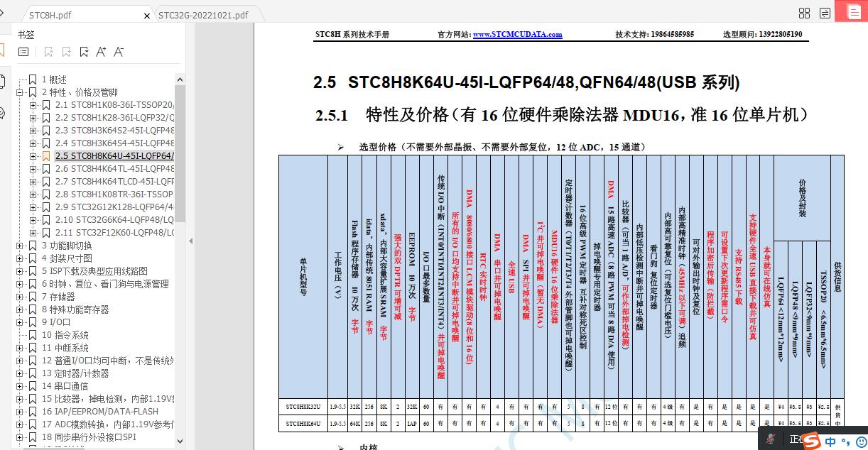Viewport: 868px width, 450px height.
Task: Collapse the 2 特性、价格及管脚 tree node
Action: coord(19,92)
